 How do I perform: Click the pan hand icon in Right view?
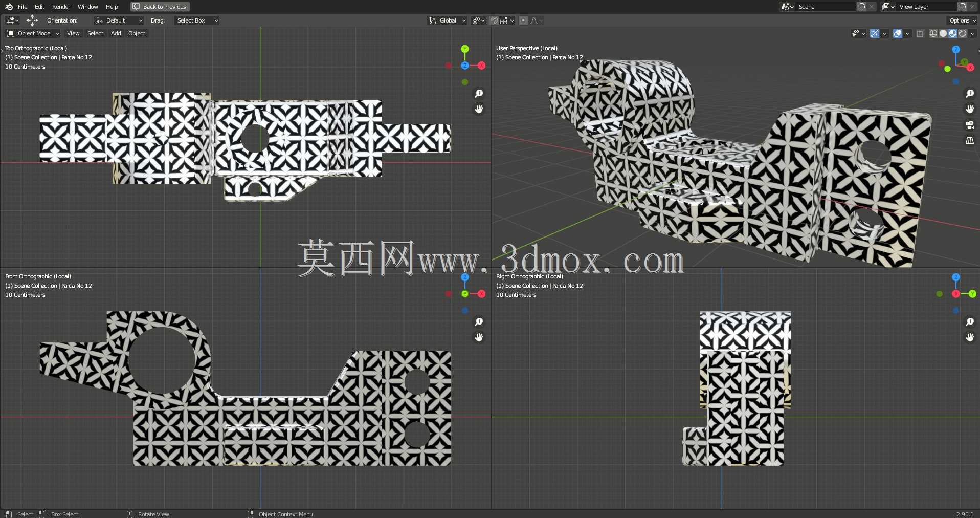click(x=970, y=337)
